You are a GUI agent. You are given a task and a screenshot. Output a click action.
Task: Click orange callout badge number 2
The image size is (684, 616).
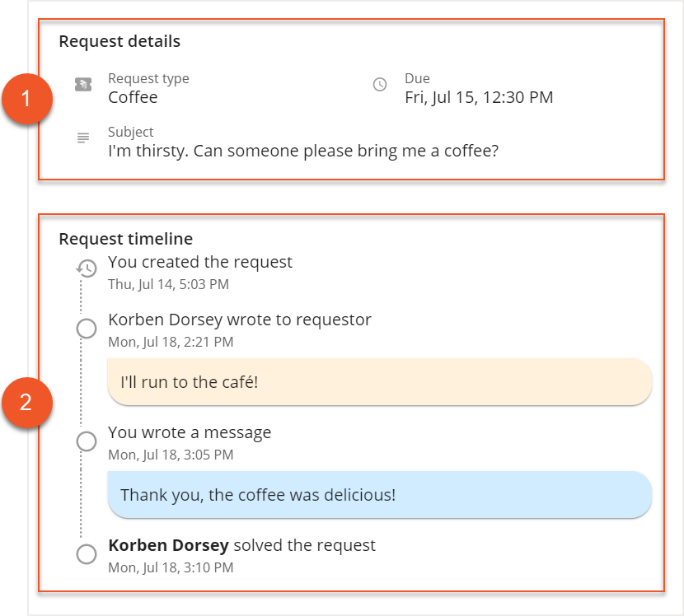click(x=26, y=402)
